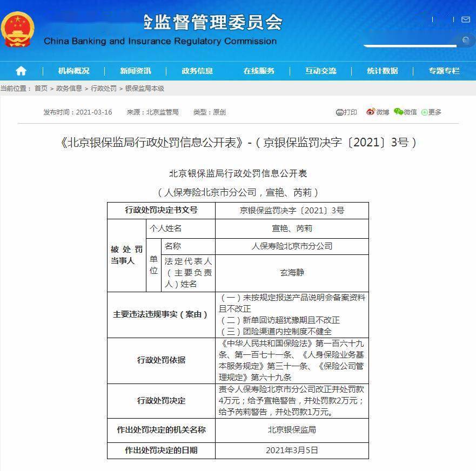Open the 机构概况 menu

click(74, 71)
